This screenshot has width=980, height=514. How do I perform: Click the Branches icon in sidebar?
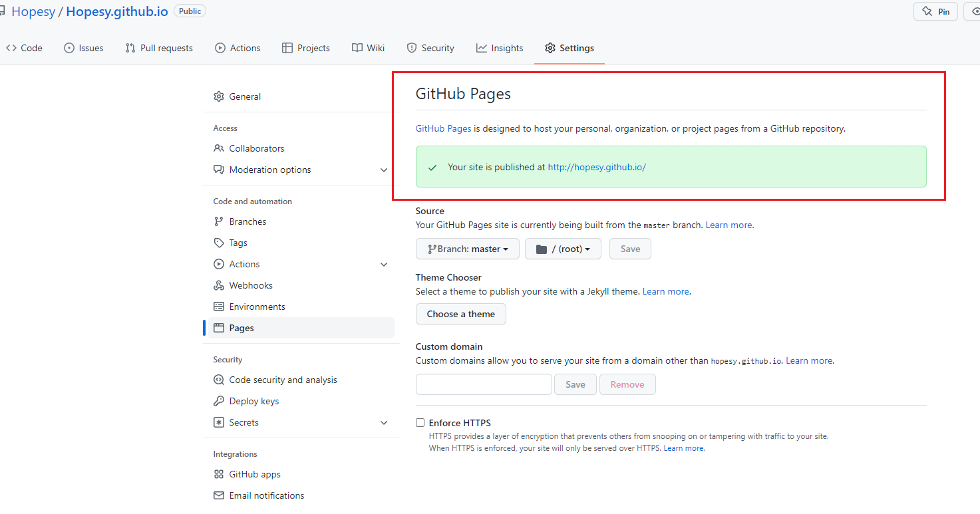(x=219, y=221)
